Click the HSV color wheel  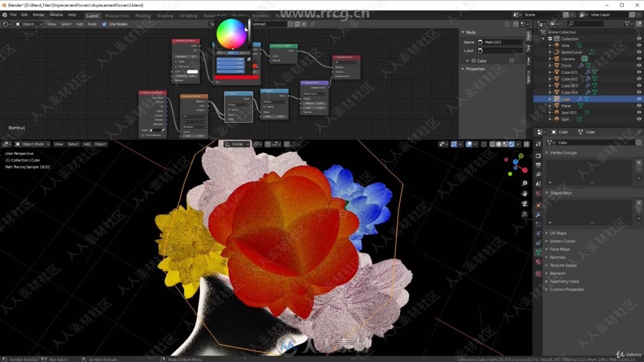pos(231,33)
